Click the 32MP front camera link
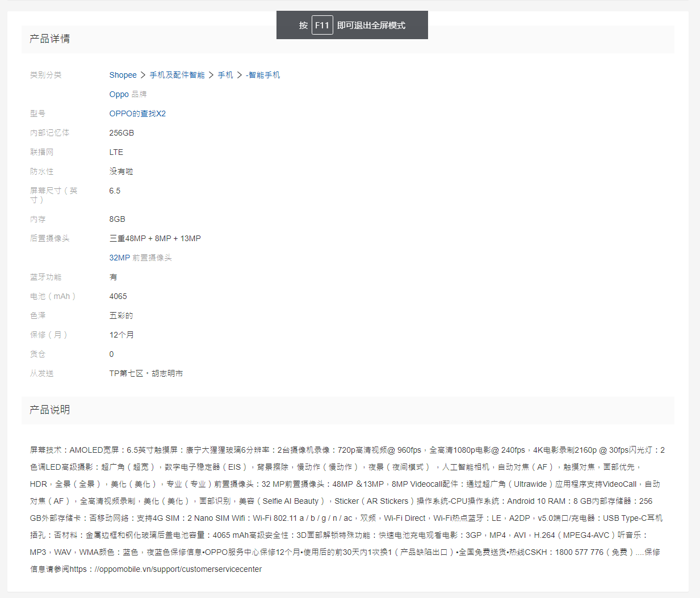700x598 pixels. tap(120, 258)
